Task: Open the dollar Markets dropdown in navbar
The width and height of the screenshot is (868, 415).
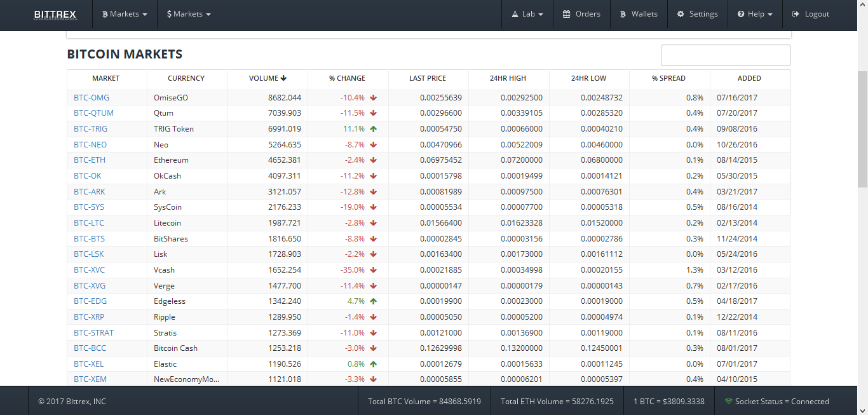Action: pyautogui.click(x=189, y=14)
